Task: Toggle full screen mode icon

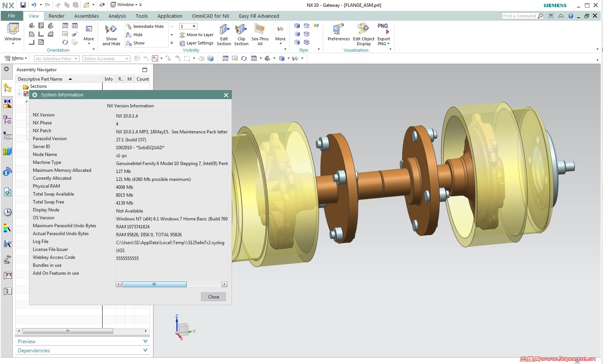Action: click(x=551, y=16)
